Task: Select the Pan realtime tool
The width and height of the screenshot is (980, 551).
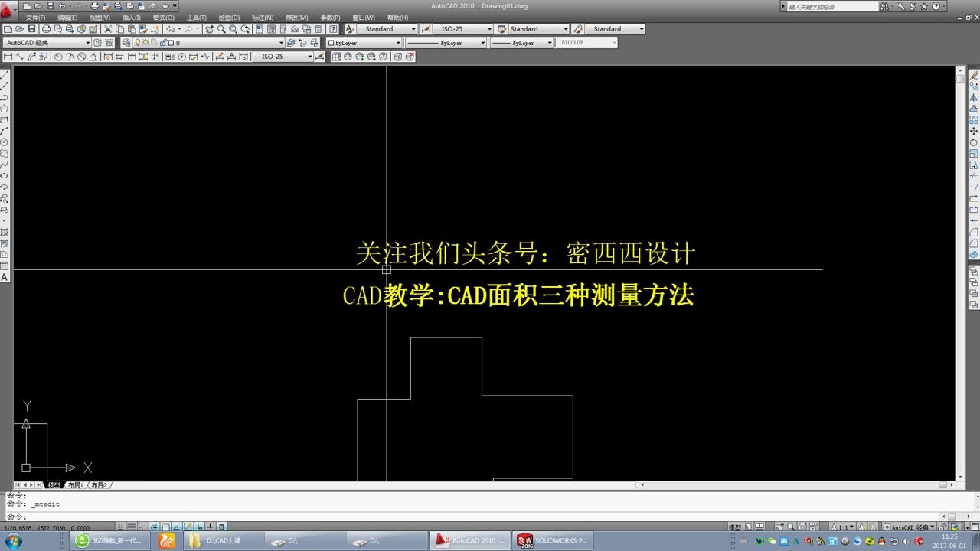Action: [209, 29]
